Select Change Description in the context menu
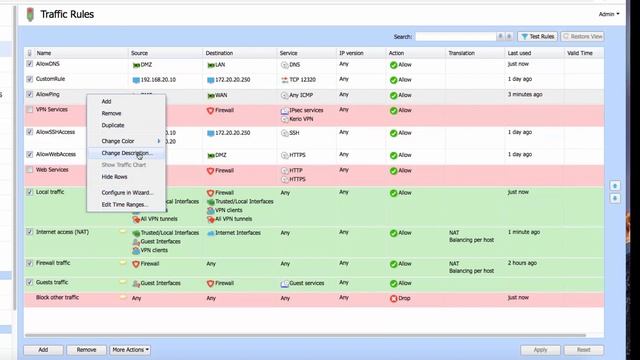Viewport: 640px width, 360px height. click(126, 153)
